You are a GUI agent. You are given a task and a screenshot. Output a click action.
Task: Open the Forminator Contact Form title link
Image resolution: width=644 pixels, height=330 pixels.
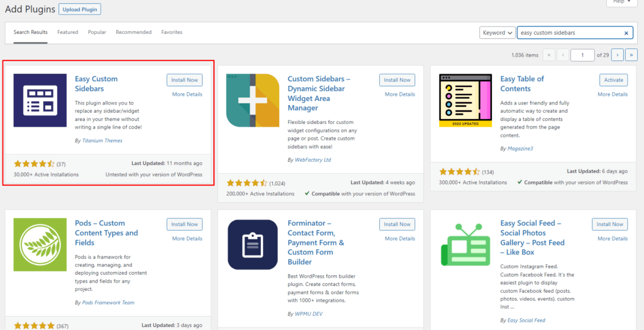pos(316,242)
